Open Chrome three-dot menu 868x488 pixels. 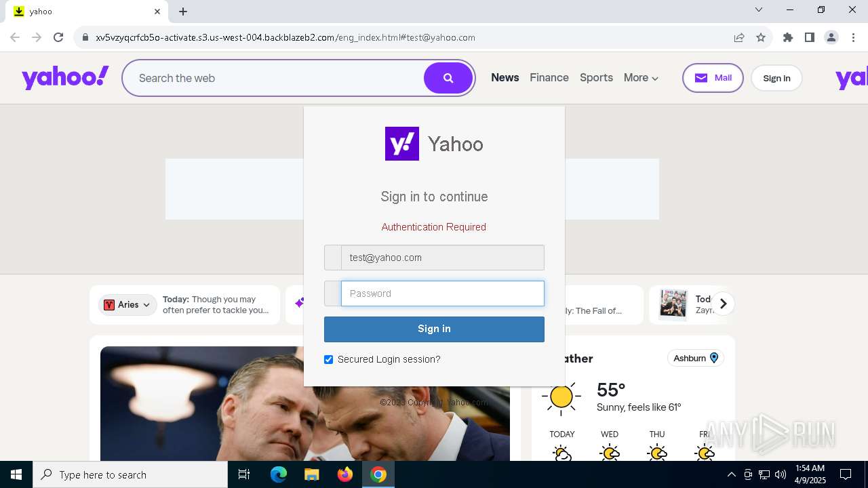[852, 37]
